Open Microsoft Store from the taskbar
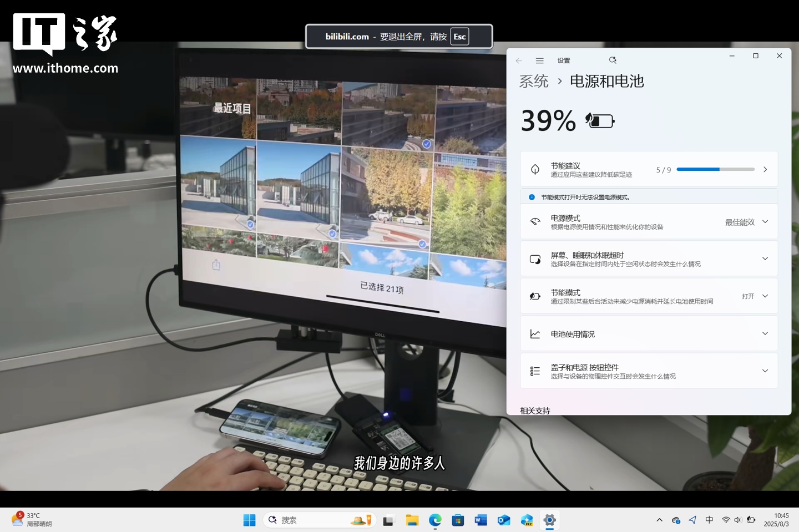Screen dimensions: 799x532 click(458, 520)
